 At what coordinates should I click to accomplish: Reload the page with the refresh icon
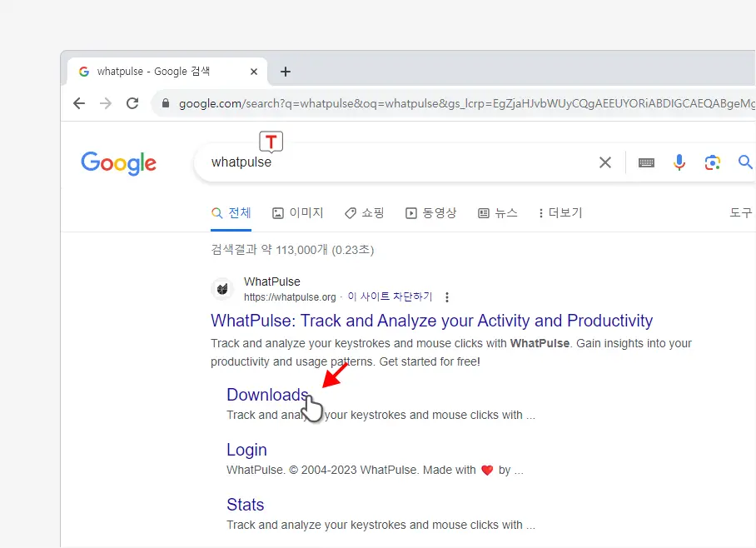132,103
